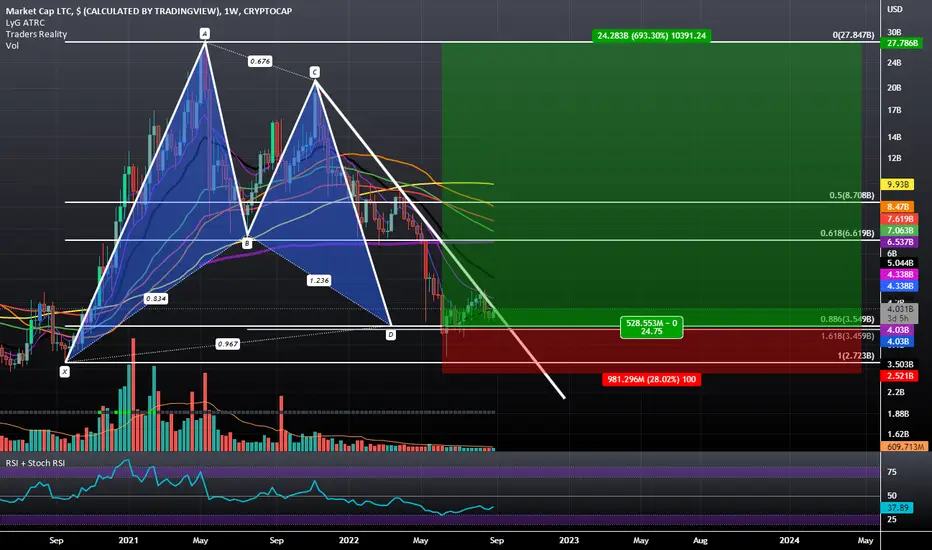Click the 2021 label on the time axis
The width and height of the screenshot is (932, 550).
point(128,540)
